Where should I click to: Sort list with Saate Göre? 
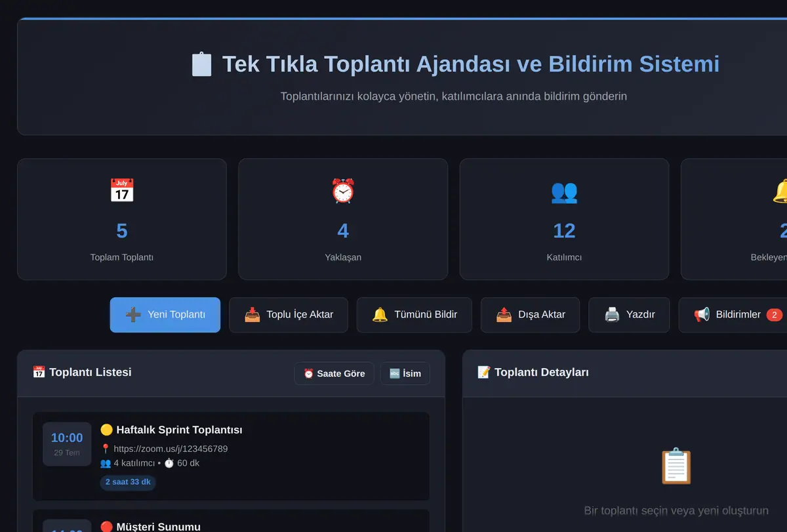point(334,373)
